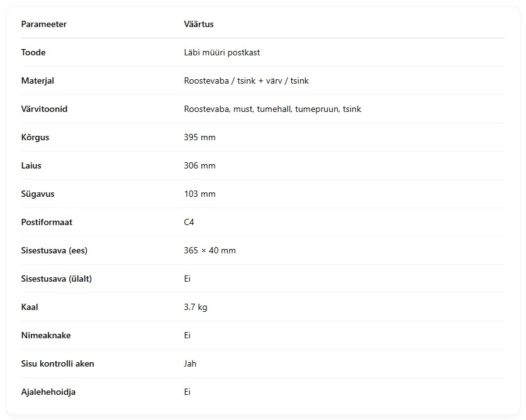Select the Laius row label
The width and height of the screenshot is (526, 420).
[x=31, y=165]
